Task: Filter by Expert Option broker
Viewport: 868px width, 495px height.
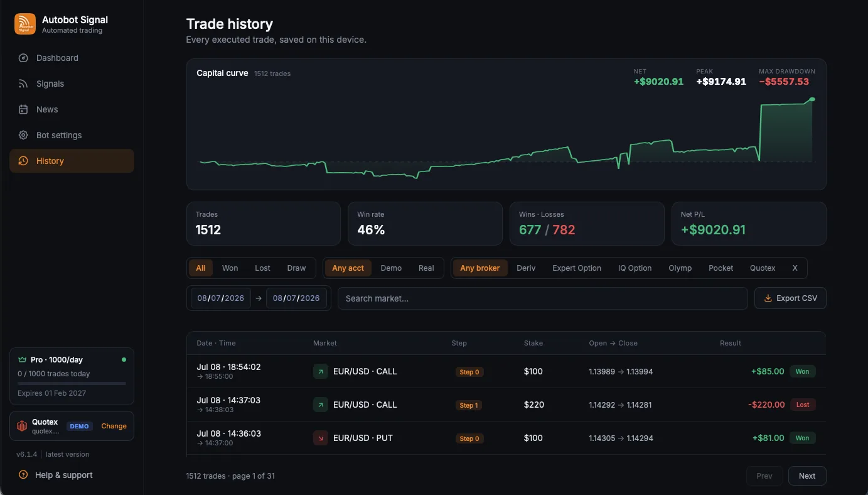Action: 577,268
